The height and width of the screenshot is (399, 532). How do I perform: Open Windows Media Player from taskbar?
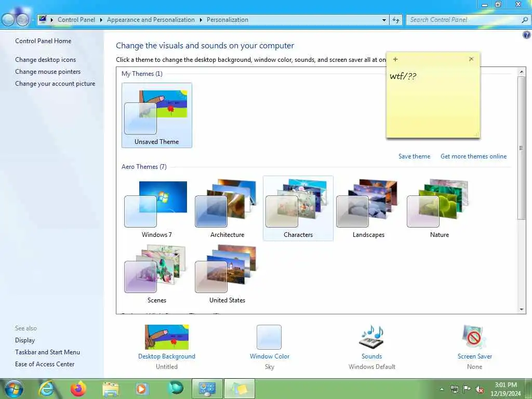142,389
